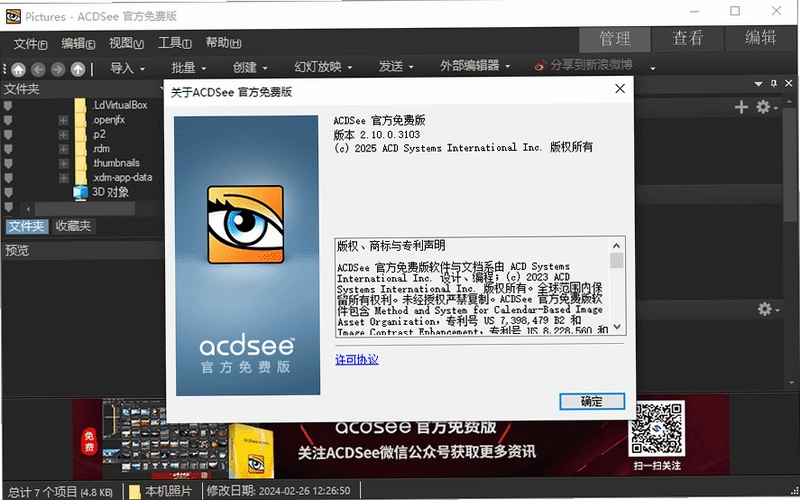
Task: Expand the .p2 tree node
Action: point(63,135)
